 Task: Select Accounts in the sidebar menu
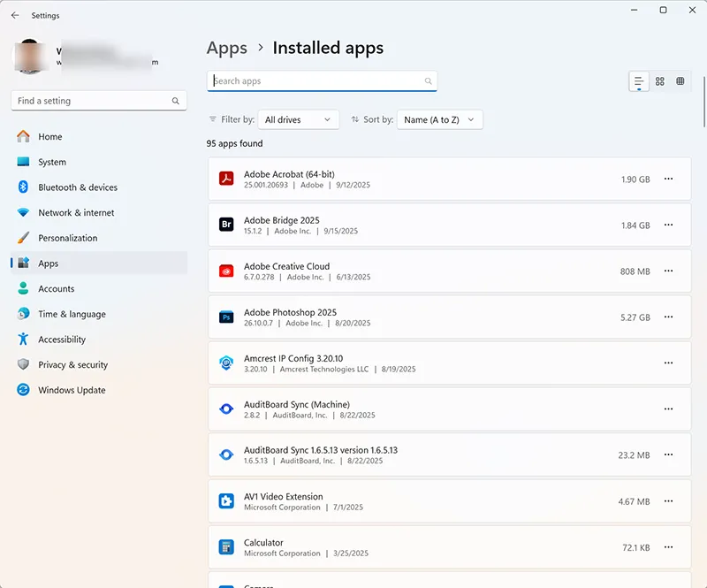(x=58, y=288)
